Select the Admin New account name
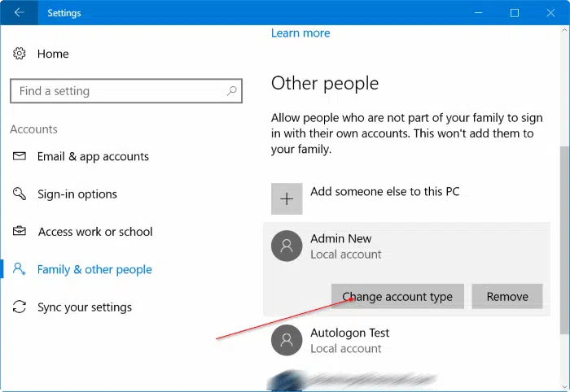Viewport: 570px width, 392px height. click(340, 238)
